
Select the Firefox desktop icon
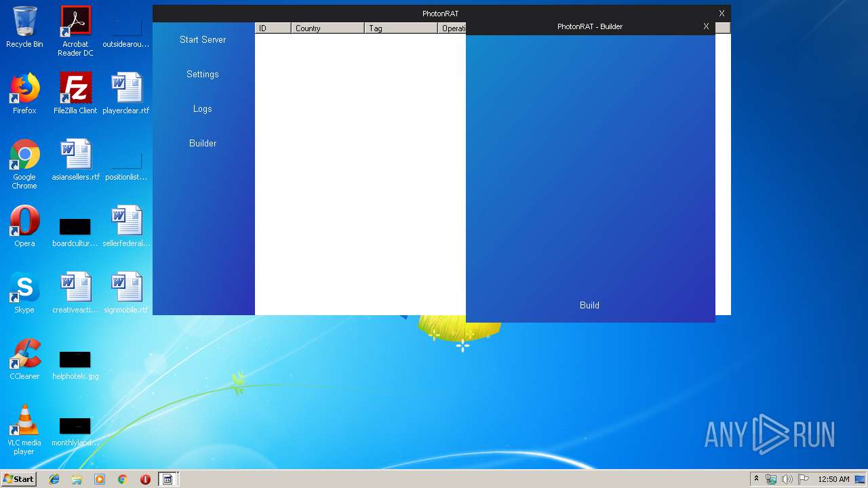(24, 94)
